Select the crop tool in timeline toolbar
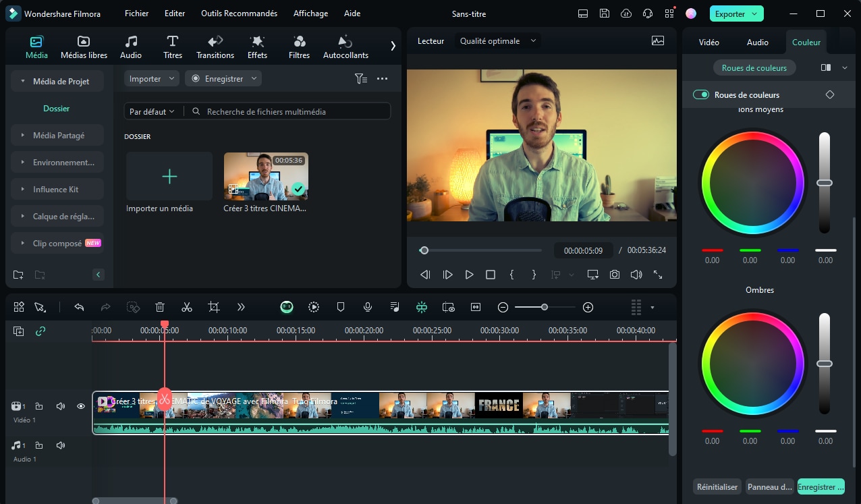The height and width of the screenshot is (504, 861). (x=214, y=307)
